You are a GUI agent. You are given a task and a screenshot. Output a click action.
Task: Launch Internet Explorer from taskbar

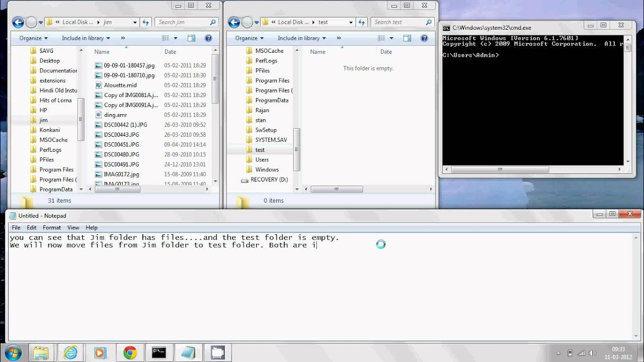[x=70, y=352]
